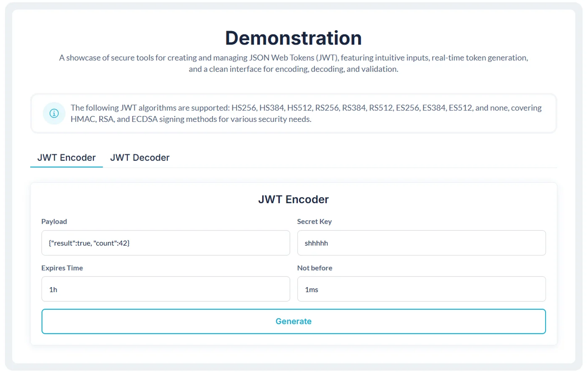Click the Payload input field
588x372 pixels.
click(165, 243)
